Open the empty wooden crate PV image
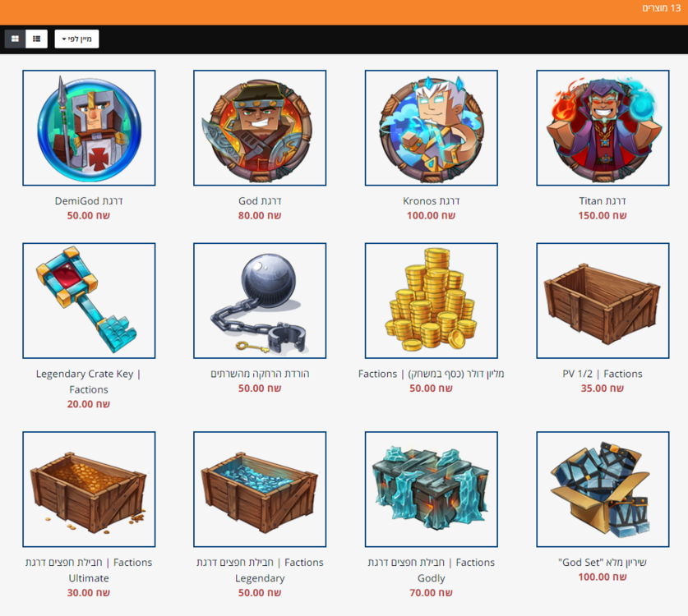Image resolution: width=688 pixels, height=616 pixels. point(603,301)
